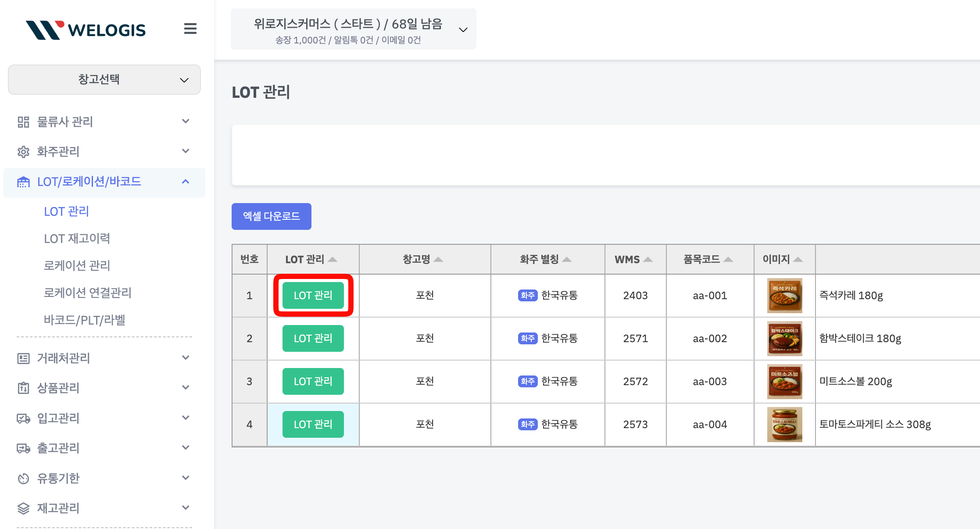Collapse the LOT/로케이션/바코드 sidebar section
The height and width of the screenshot is (529, 980).
186,182
